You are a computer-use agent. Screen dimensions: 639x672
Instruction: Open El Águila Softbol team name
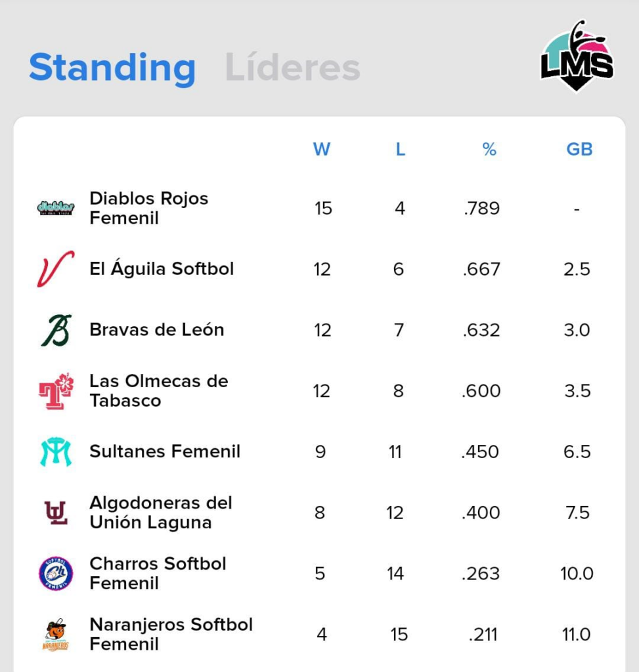tap(162, 269)
